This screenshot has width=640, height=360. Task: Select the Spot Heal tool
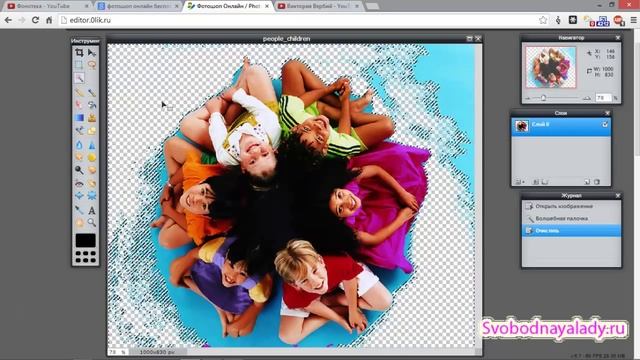pyautogui.click(x=92, y=183)
